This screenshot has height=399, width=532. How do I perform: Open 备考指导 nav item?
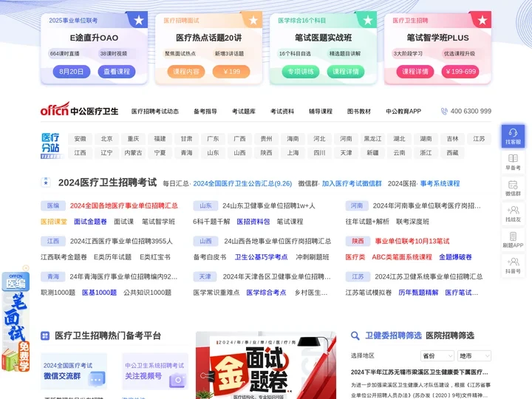(205, 112)
